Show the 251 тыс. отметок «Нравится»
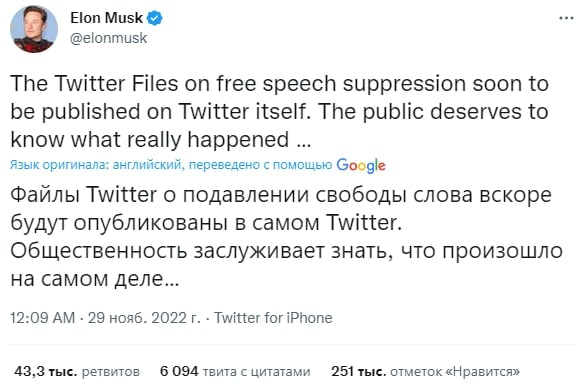Viewport: 574px width, 384px height. click(x=425, y=372)
